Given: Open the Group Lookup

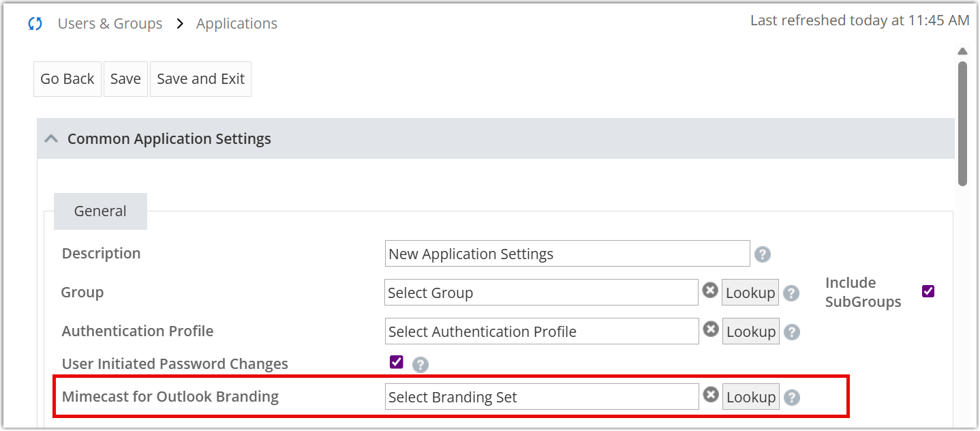Looking at the screenshot, I should click(x=750, y=293).
